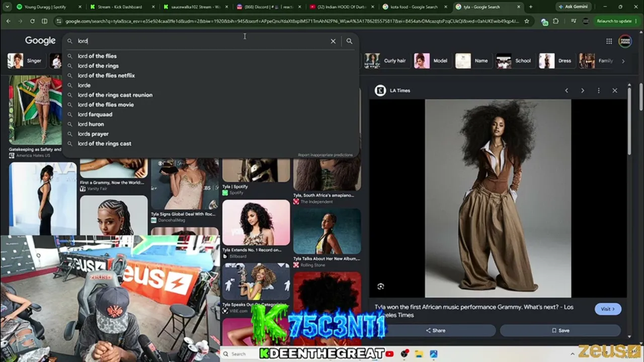This screenshot has width=644, height=362.
Task: Click the Google search input field
Action: (201, 41)
